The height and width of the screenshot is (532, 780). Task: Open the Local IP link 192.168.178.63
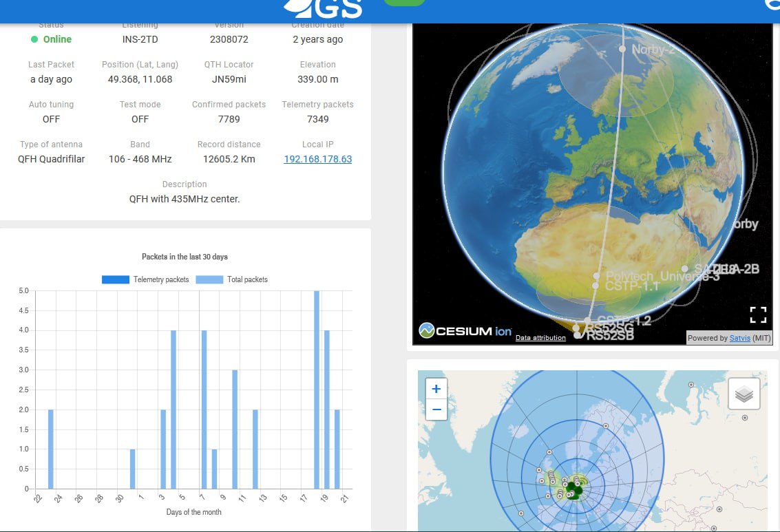click(x=317, y=159)
